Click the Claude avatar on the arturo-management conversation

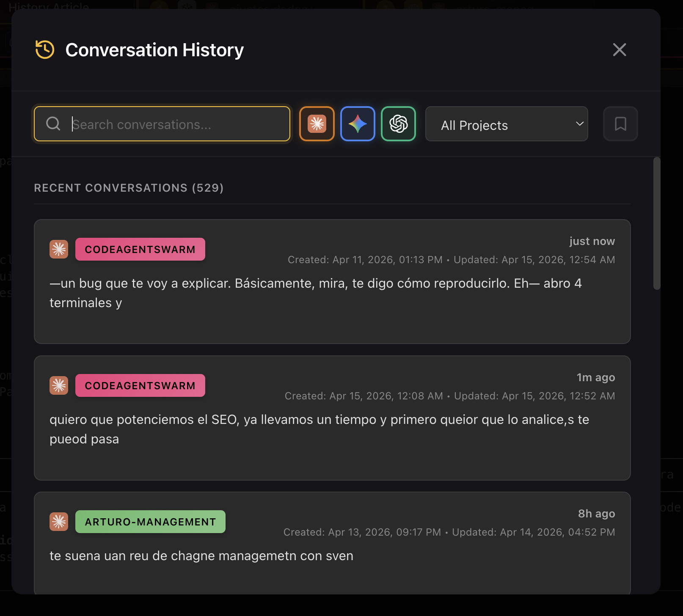[x=59, y=522]
